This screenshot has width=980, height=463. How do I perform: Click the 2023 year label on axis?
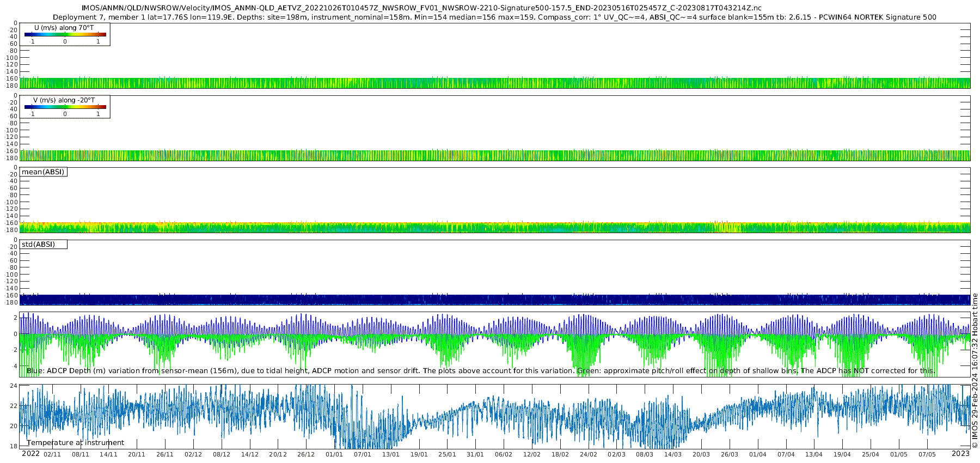click(960, 454)
